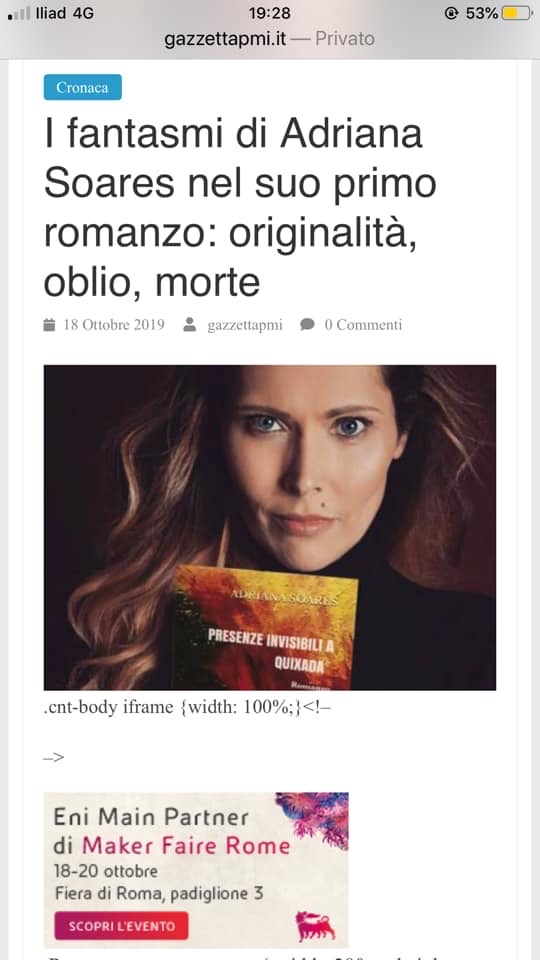
Task: Tap the gazzettapmi.it address bar
Action: point(269,39)
